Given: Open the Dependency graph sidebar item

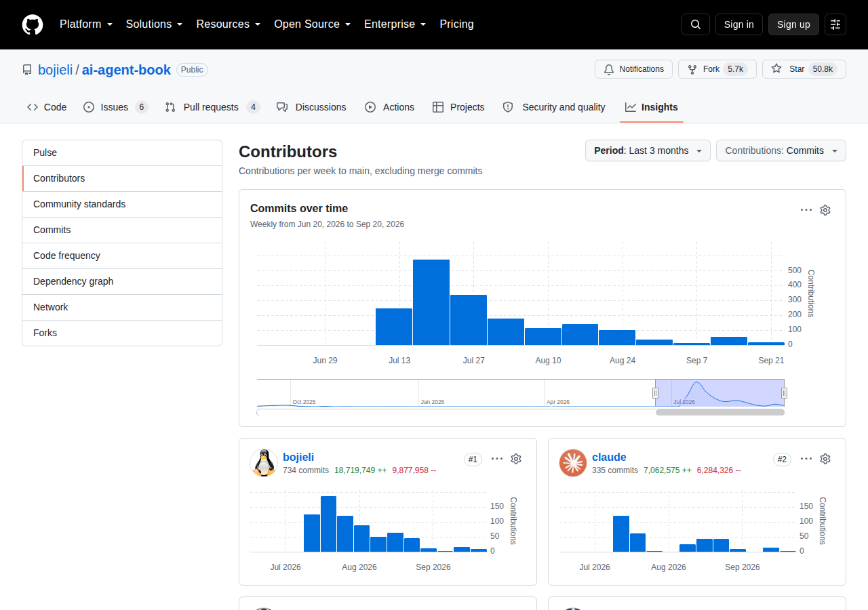Looking at the screenshot, I should pos(122,281).
